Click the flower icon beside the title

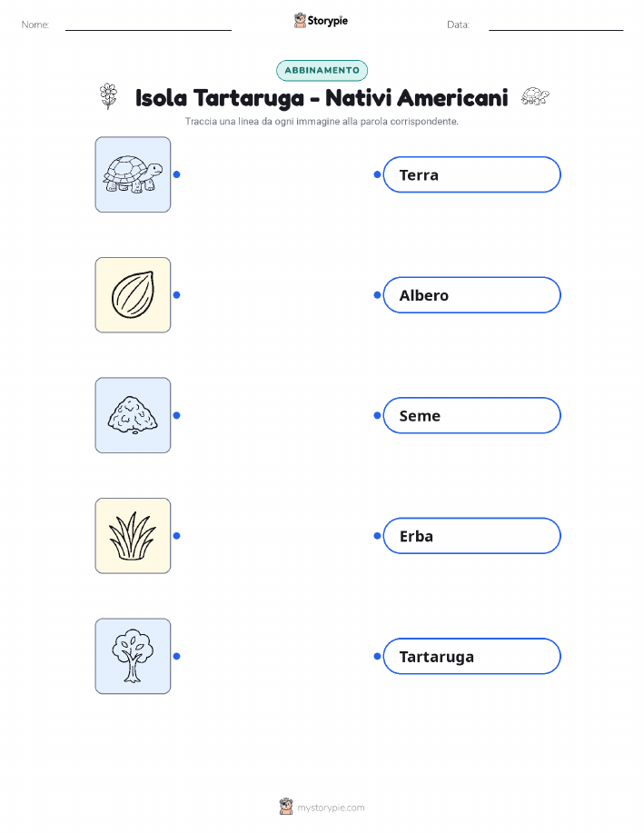[108, 96]
